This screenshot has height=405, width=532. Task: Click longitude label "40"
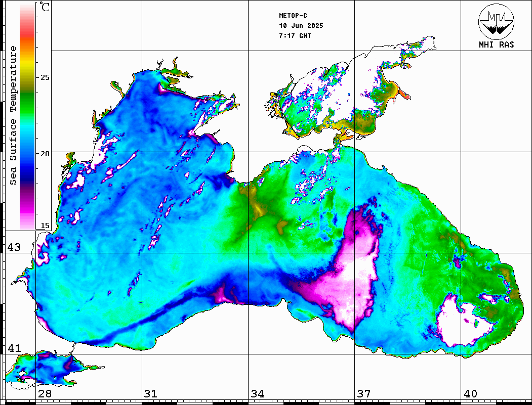pyautogui.click(x=470, y=394)
